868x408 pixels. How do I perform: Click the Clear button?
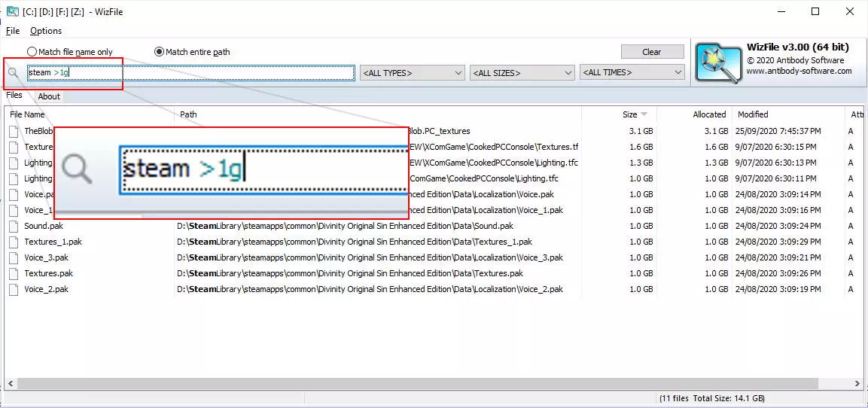click(652, 52)
